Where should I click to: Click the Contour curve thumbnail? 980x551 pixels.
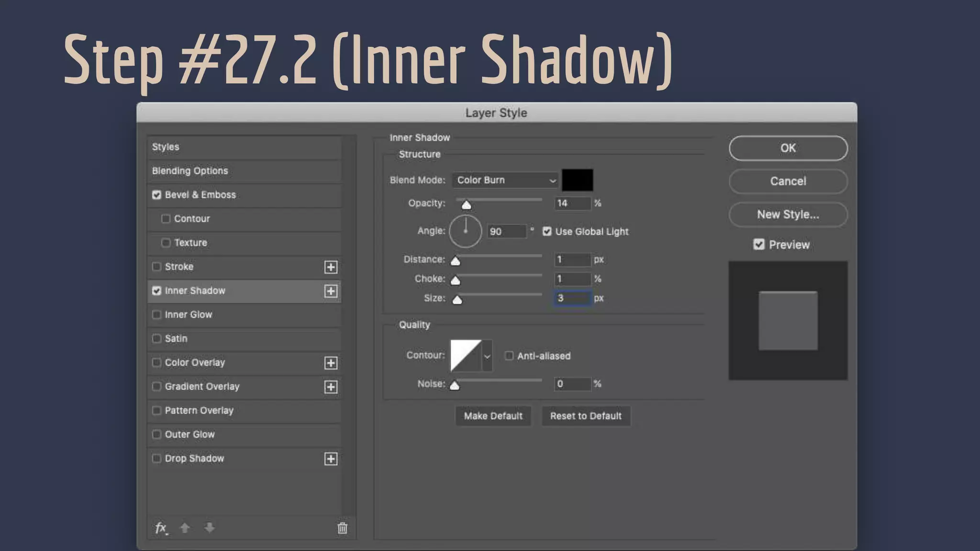tap(465, 355)
